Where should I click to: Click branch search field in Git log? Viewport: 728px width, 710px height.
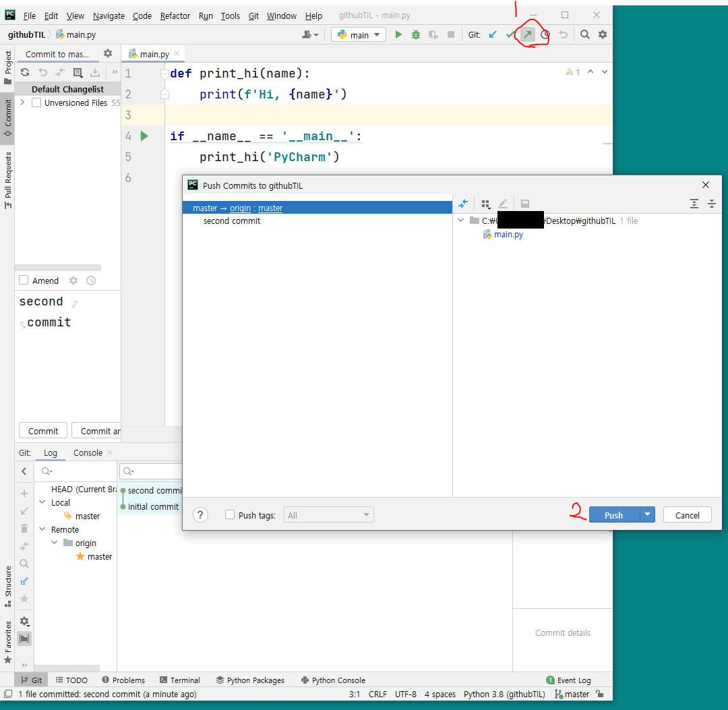click(x=75, y=471)
